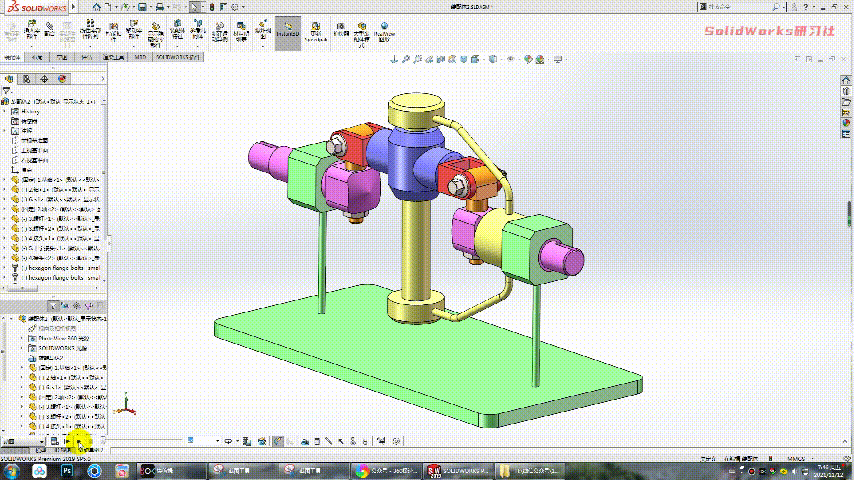The width and height of the screenshot is (854, 480).
Task: Click the Smart Fasteners tool
Action: (x=113, y=32)
